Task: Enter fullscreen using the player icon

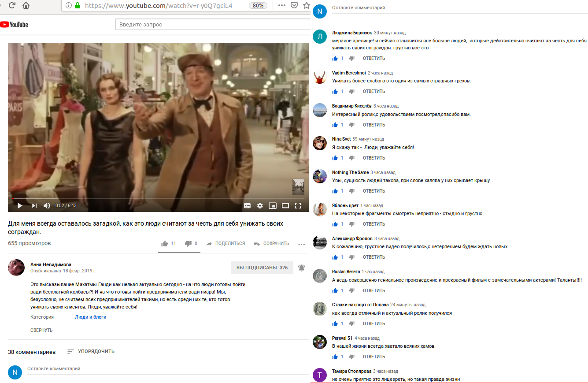Action: [x=298, y=205]
